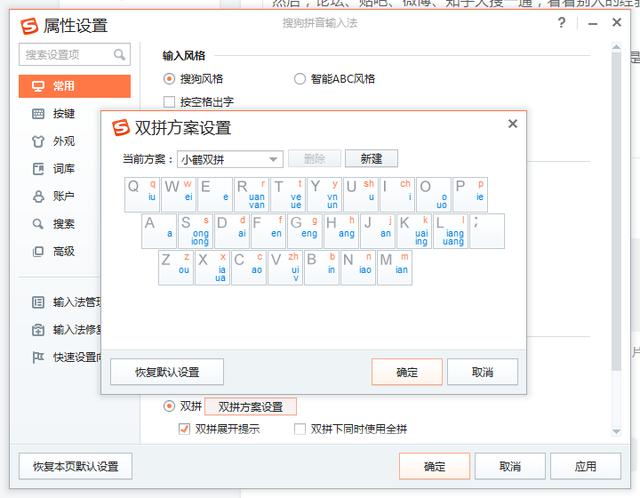Select the R key (uan)
Screen dimensions: 640x498
coord(251,194)
